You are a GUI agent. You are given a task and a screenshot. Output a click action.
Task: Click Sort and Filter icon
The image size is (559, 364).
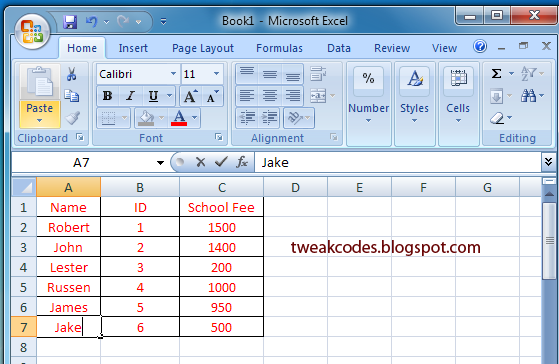pos(528,73)
